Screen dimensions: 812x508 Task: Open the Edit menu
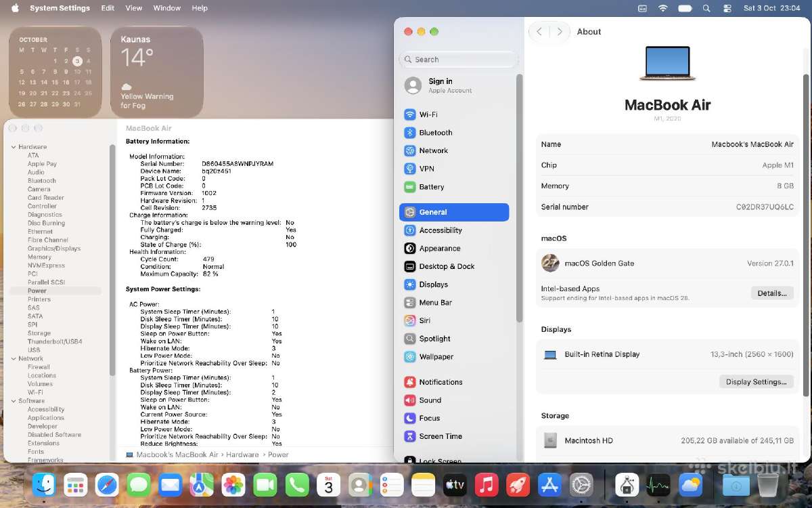(x=108, y=8)
